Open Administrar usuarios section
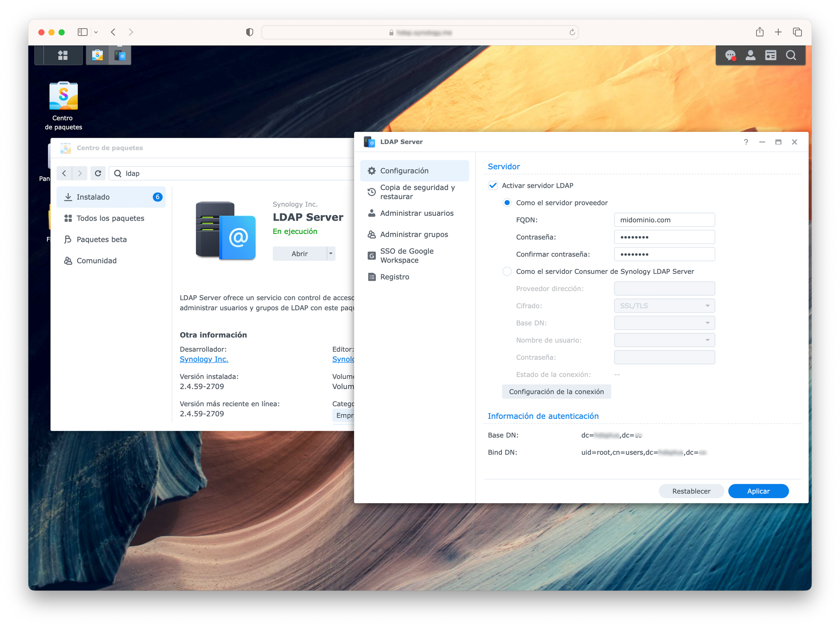This screenshot has height=628, width=840. tap(415, 213)
